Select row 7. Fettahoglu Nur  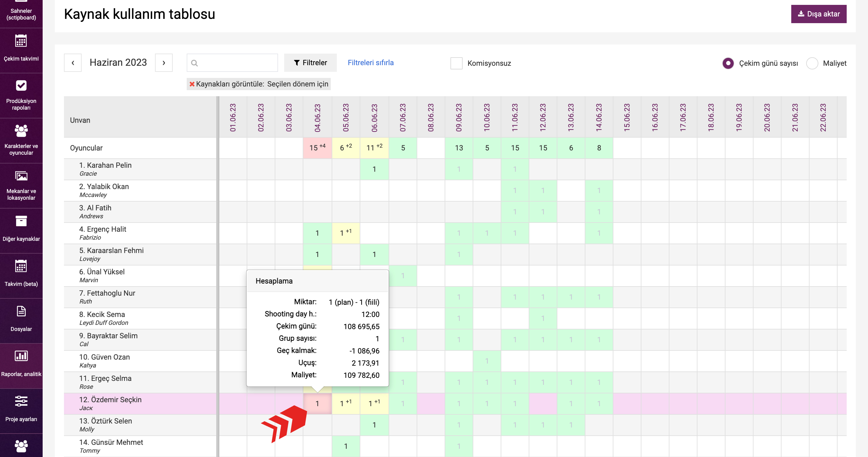tap(140, 297)
